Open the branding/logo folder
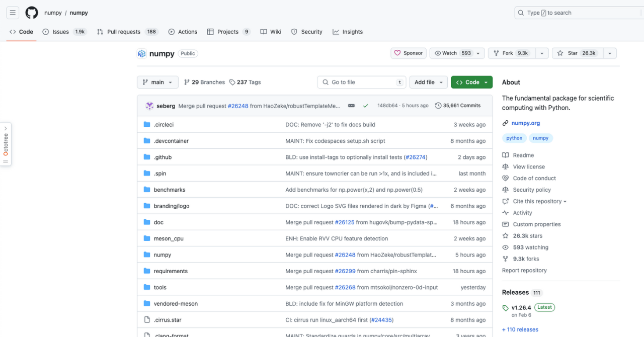The image size is (644, 337). pos(172,206)
